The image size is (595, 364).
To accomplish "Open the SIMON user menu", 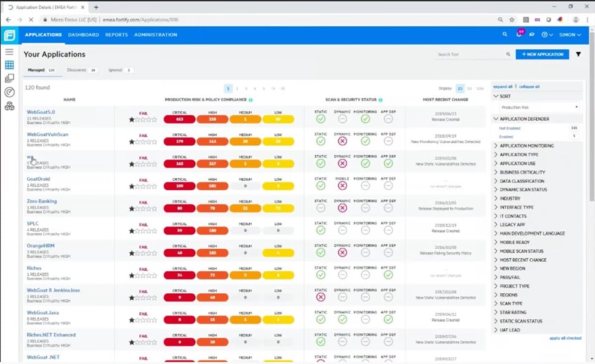I will click(569, 34).
